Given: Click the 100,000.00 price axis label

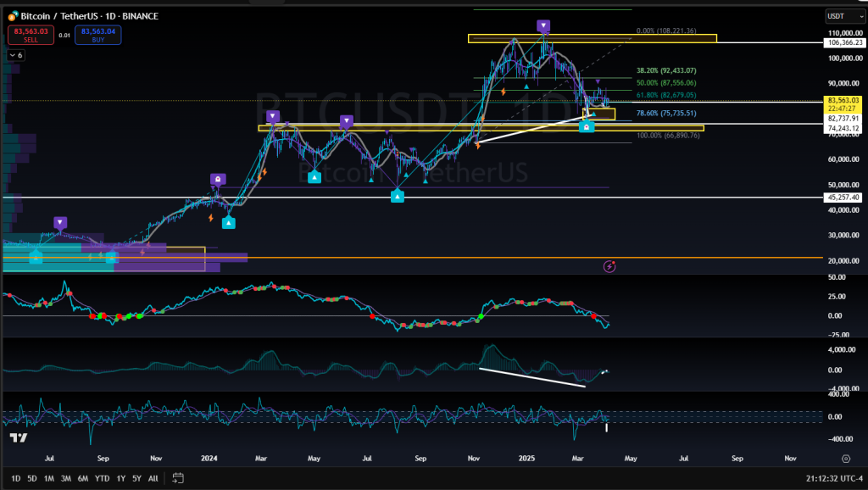Looking at the screenshot, I should pos(844,58).
